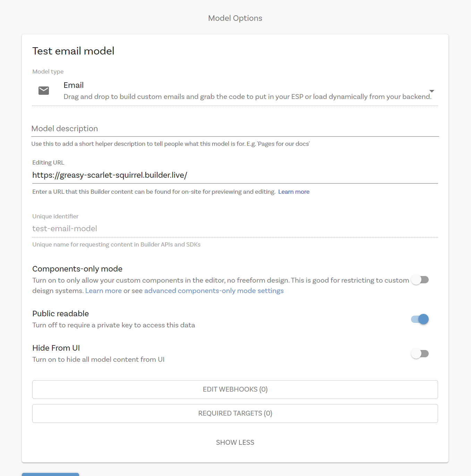Click the Email envelope icon
Image resolution: width=471 pixels, height=476 pixels.
(44, 91)
